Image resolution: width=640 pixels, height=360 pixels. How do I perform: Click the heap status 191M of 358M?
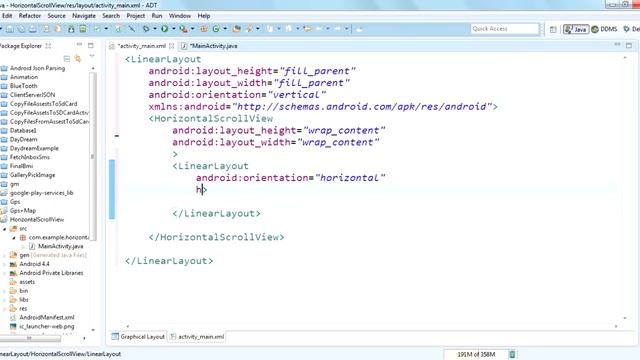pyautogui.click(x=476, y=354)
